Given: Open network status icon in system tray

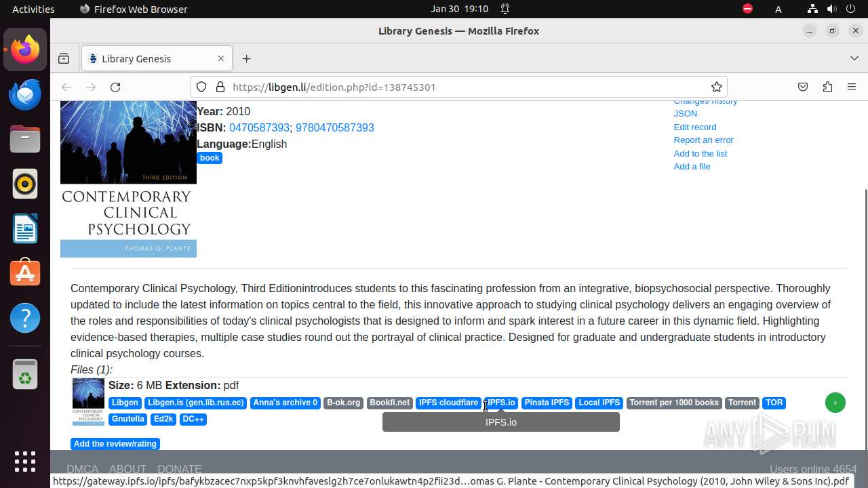Looking at the screenshot, I should tap(812, 9).
